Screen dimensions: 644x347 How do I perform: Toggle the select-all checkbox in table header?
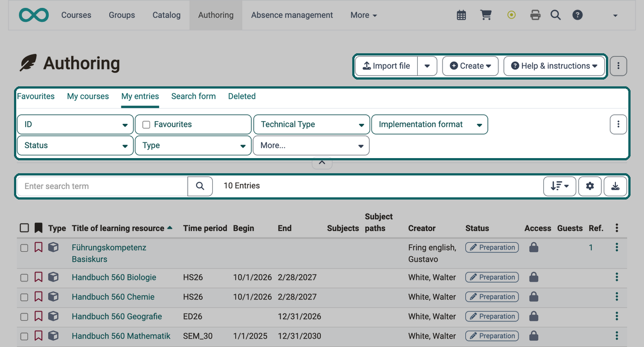24,228
